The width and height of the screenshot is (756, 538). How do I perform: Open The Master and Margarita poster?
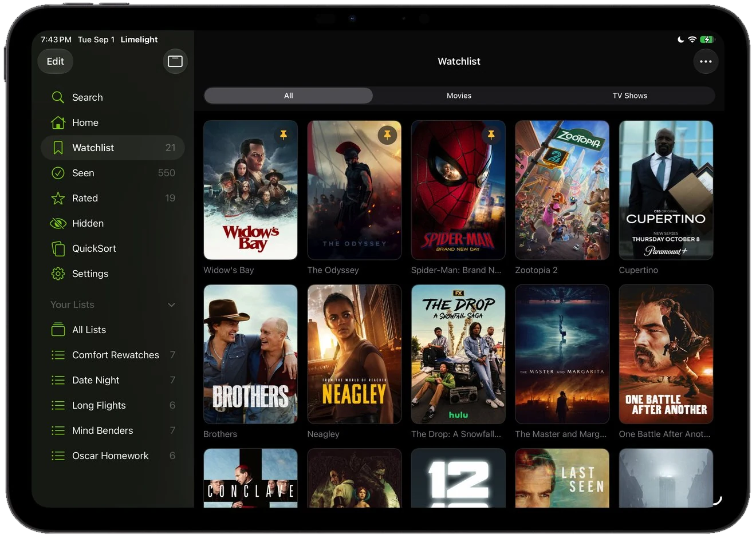[x=562, y=354]
